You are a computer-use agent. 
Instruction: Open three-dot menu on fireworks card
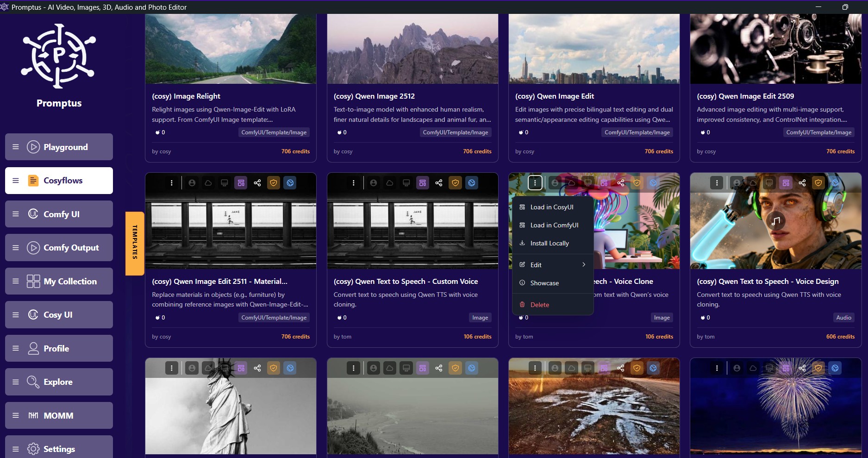click(x=717, y=368)
